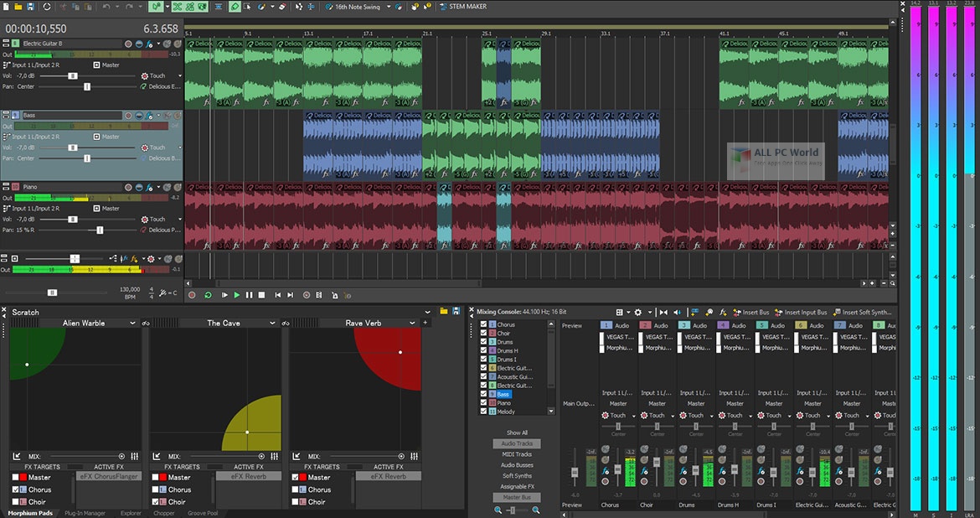Uncheck Chorus FX target in Alien Warble pad
The width and height of the screenshot is (980, 518).
16,490
